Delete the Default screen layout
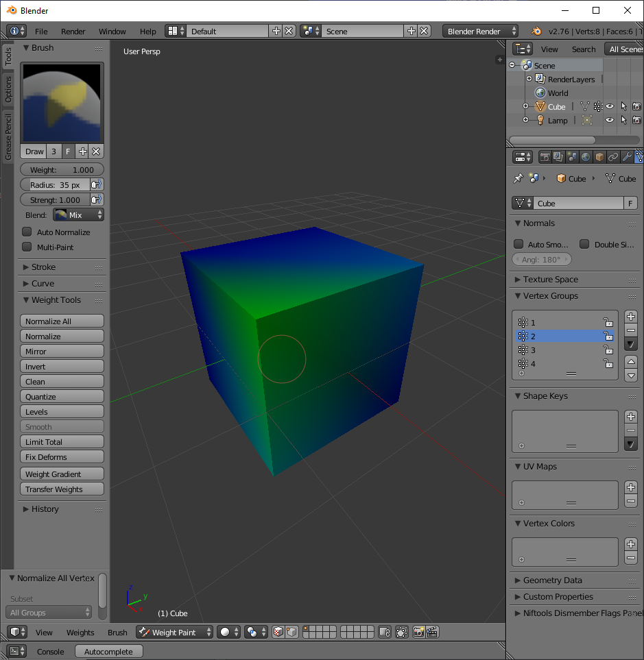The width and height of the screenshot is (644, 660). tap(289, 31)
